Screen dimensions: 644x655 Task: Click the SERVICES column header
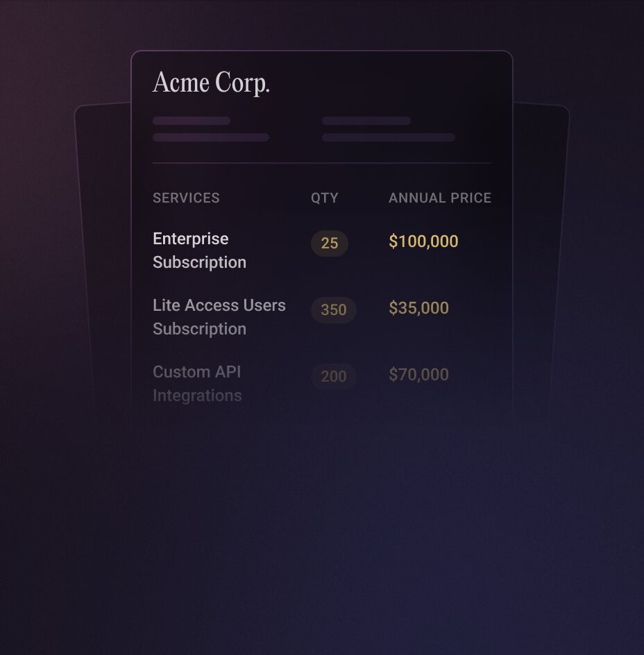(186, 198)
